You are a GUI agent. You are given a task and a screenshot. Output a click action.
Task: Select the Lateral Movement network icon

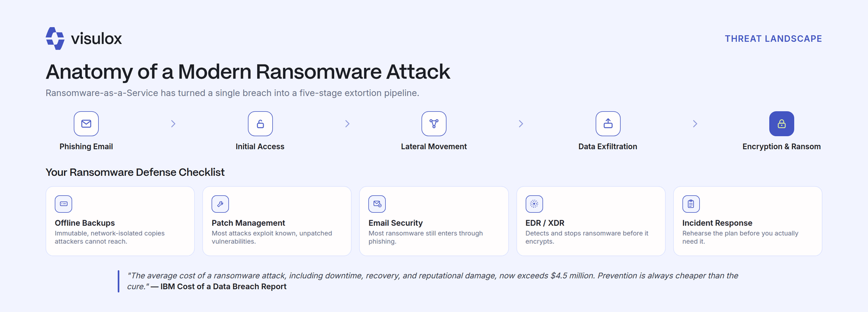[x=434, y=124]
